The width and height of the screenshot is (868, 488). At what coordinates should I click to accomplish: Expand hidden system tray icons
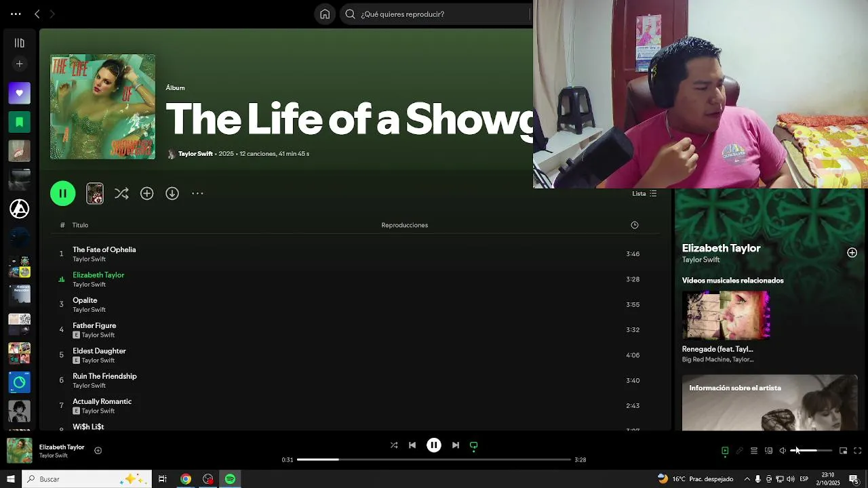coord(747,479)
